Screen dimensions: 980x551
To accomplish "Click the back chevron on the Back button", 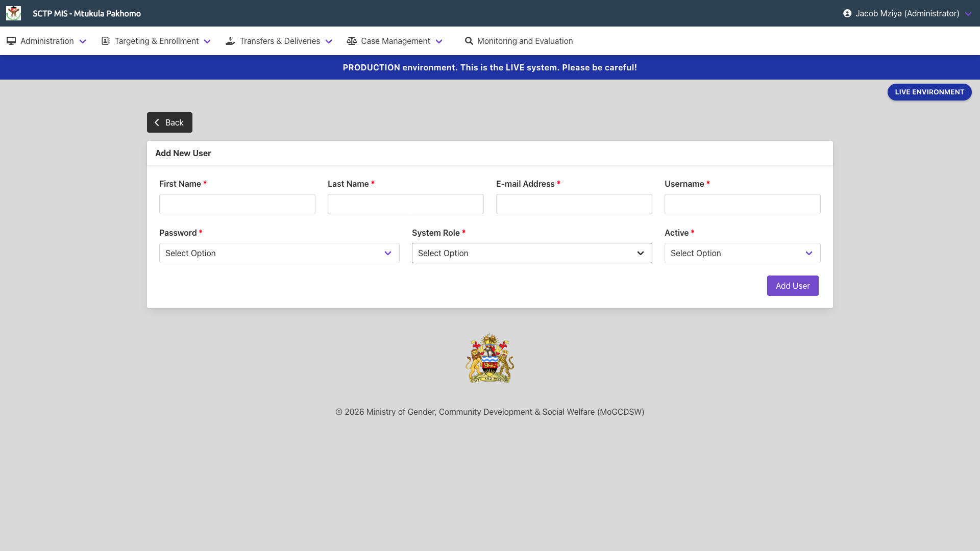I will [157, 122].
